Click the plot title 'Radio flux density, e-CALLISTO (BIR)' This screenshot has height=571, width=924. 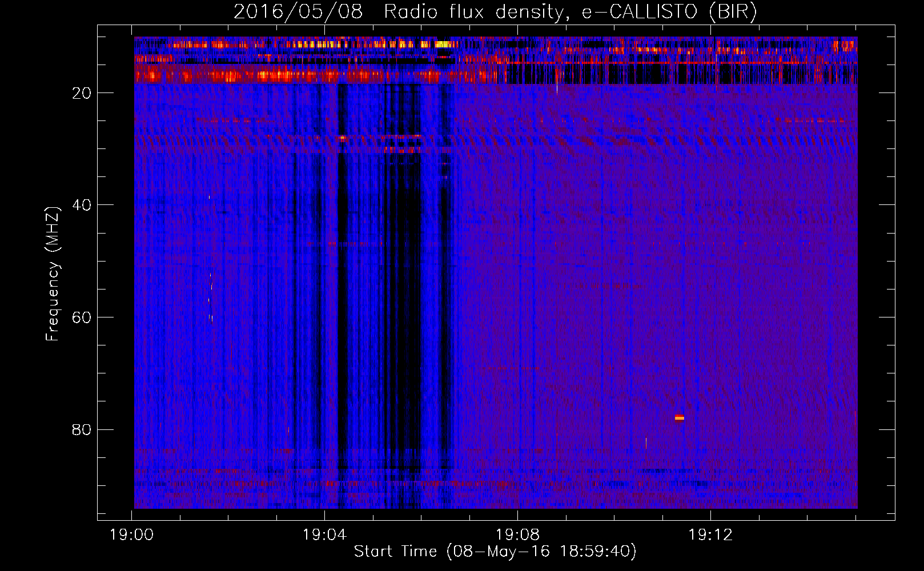pyautogui.click(x=570, y=12)
